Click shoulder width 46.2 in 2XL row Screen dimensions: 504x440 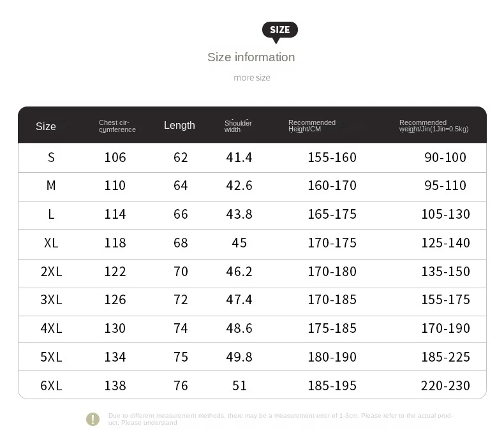tap(239, 272)
